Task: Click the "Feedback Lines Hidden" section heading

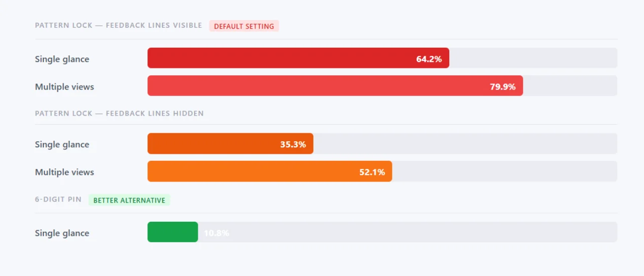Action: click(119, 114)
